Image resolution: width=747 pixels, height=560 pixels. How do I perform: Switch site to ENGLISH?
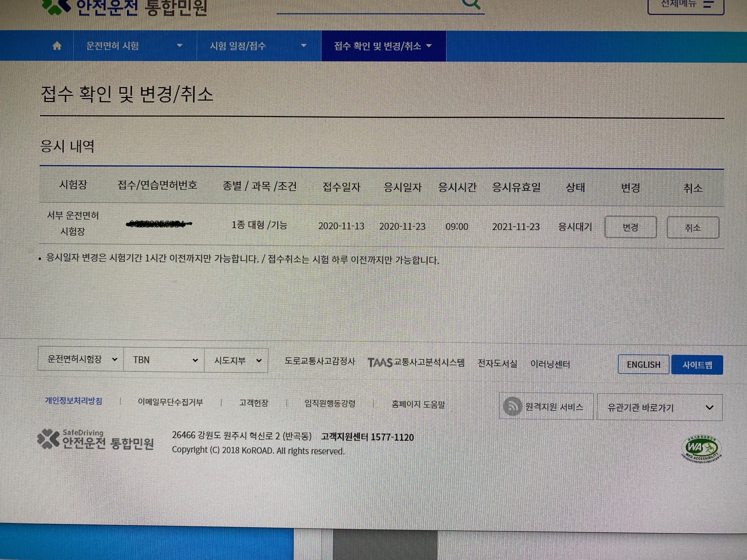pos(643,364)
